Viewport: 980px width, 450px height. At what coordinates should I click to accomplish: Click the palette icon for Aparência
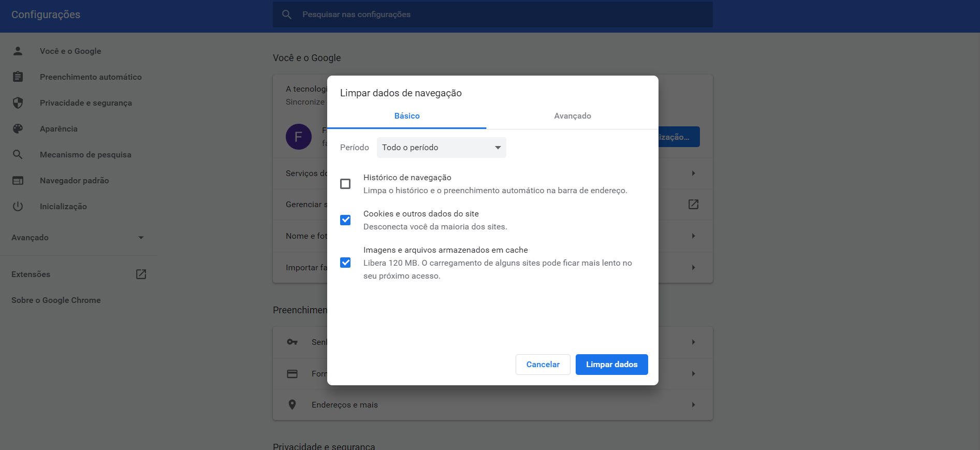click(18, 128)
